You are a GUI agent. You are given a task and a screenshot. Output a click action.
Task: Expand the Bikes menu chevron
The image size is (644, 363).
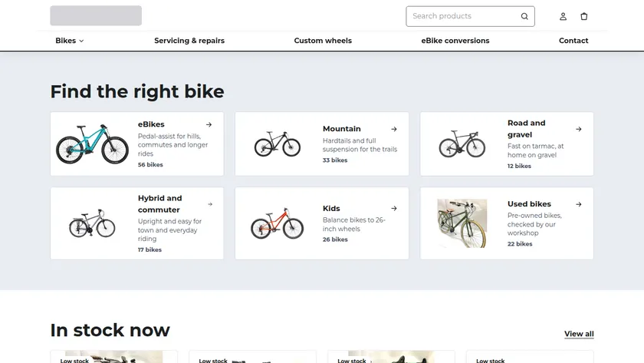pos(81,41)
